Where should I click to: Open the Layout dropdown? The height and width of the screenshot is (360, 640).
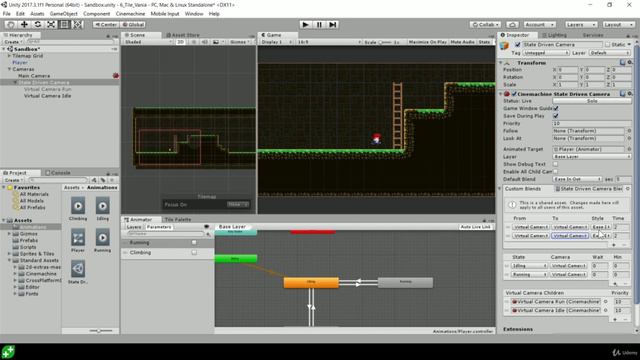(x=618, y=24)
